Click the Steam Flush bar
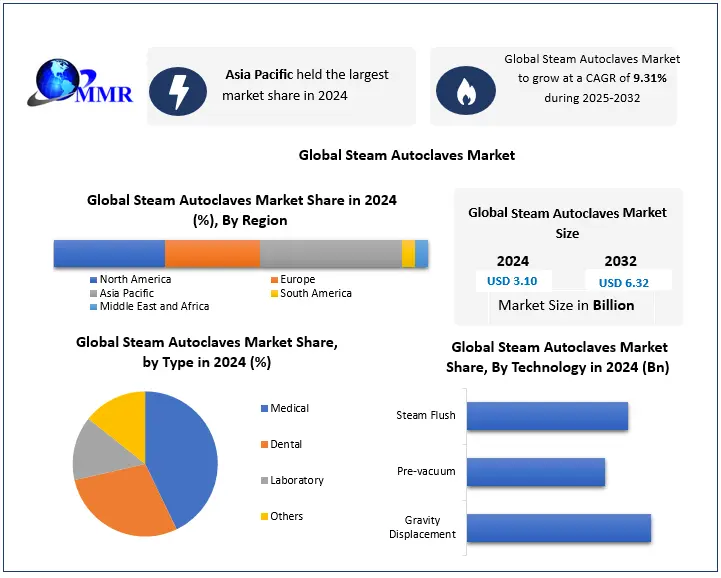 547,416
